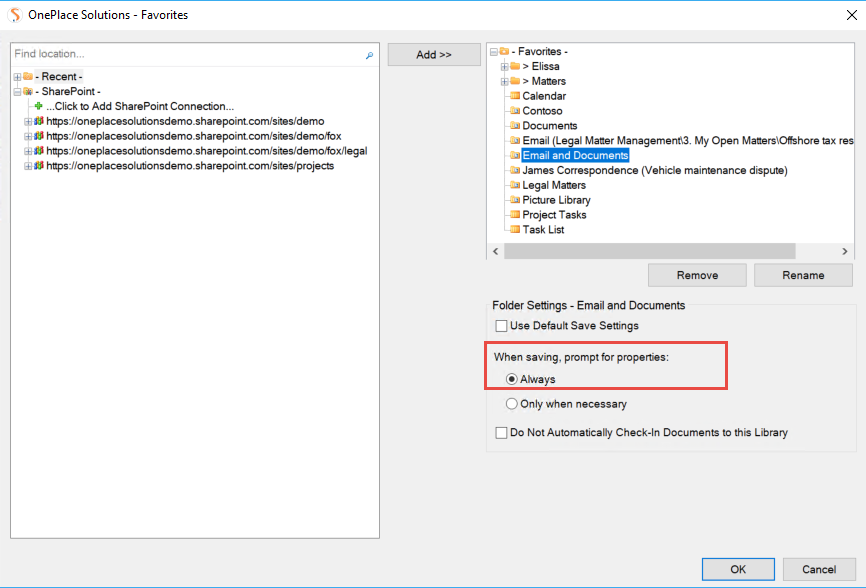Click the site icon for sites/demo
866x588 pixels.
click(x=39, y=121)
